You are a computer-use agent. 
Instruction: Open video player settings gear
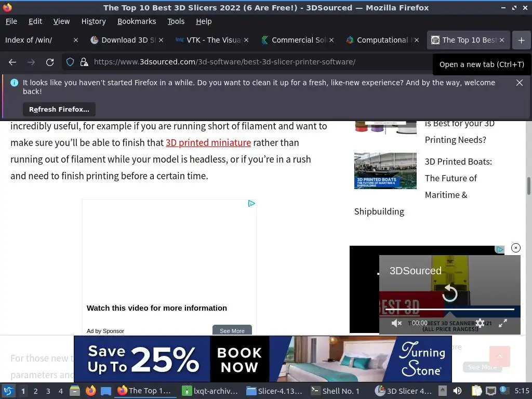tap(480, 323)
